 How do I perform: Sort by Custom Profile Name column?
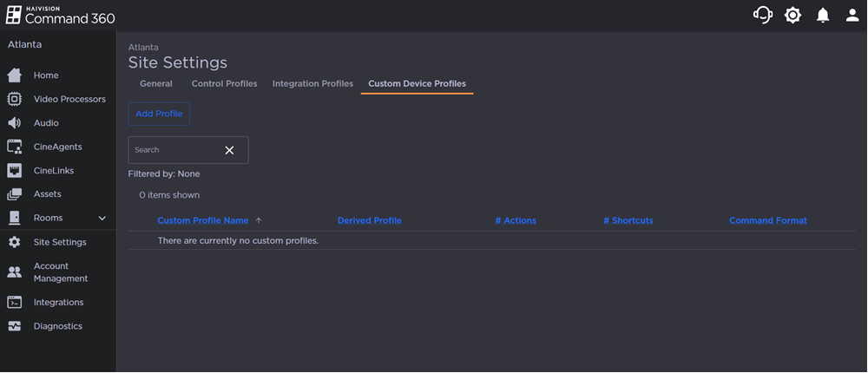203,220
